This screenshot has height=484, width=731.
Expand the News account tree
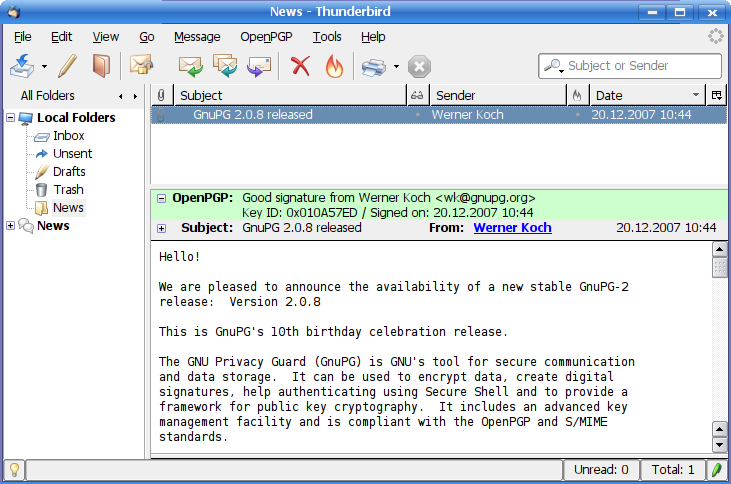[10, 226]
